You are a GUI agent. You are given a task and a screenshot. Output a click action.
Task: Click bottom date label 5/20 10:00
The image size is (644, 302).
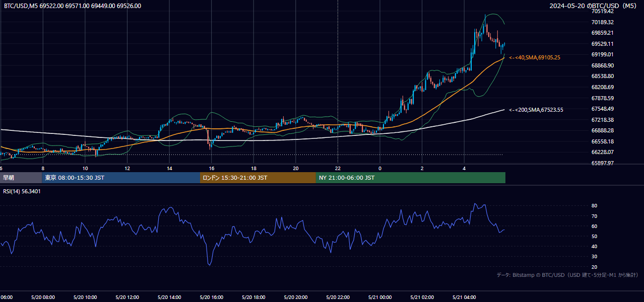[x=85, y=297]
